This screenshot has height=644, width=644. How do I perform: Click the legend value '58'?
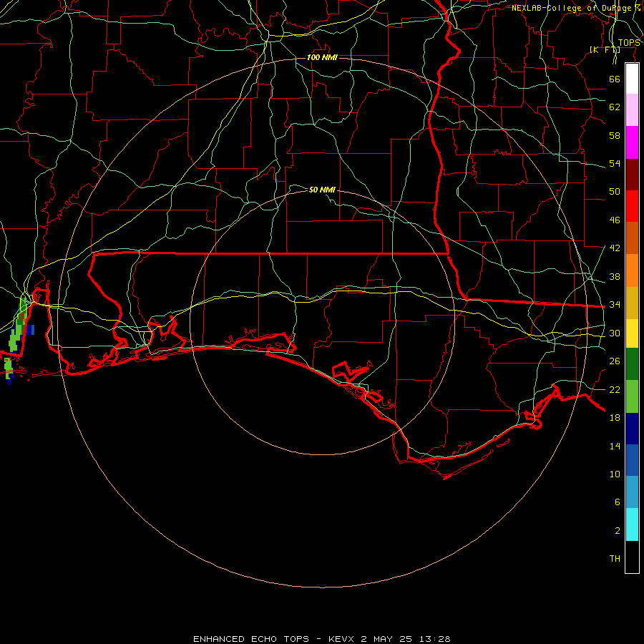[615, 135]
